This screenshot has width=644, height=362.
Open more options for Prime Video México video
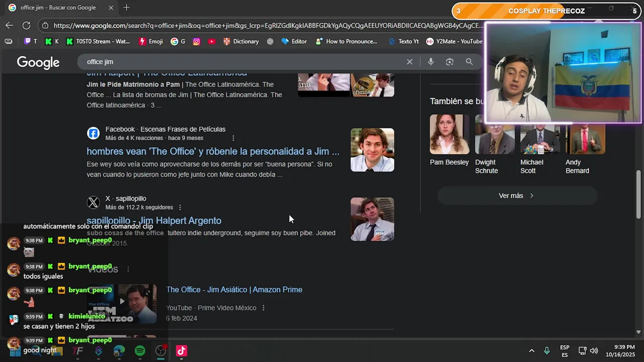click(x=263, y=308)
